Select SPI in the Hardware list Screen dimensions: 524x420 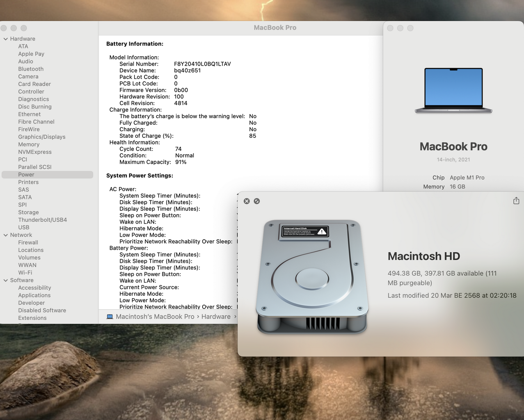(x=23, y=205)
